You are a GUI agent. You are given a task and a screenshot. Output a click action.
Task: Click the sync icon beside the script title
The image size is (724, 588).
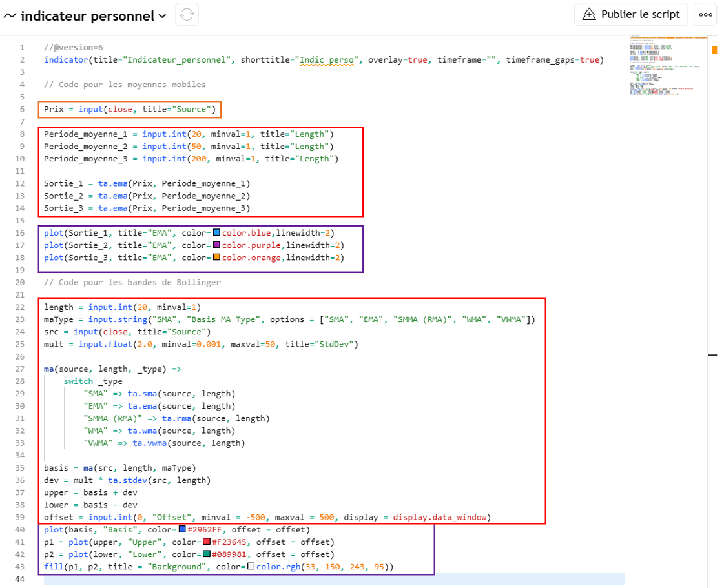(187, 15)
